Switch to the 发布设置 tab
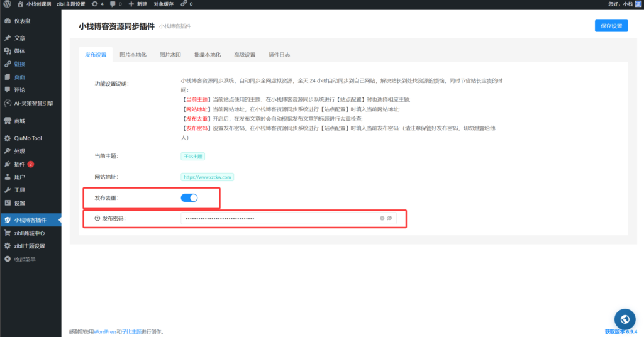This screenshot has height=337, width=644. pyautogui.click(x=96, y=55)
